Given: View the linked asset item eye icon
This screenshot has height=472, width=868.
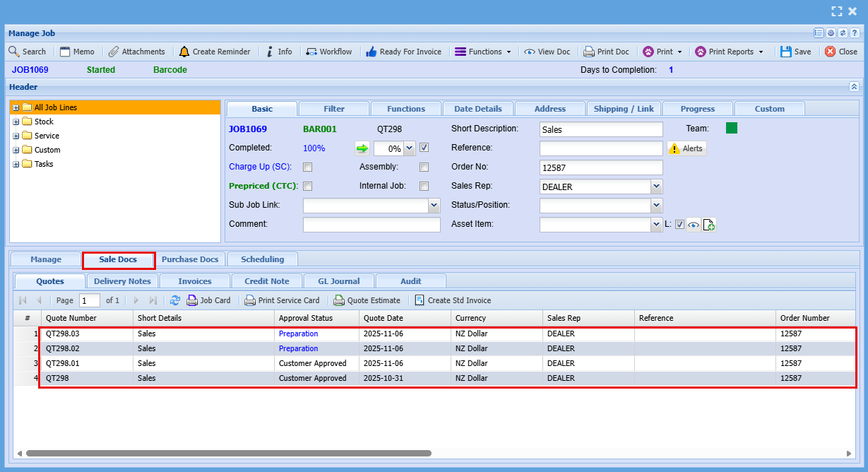Looking at the screenshot, I should (x=694, y=225).
